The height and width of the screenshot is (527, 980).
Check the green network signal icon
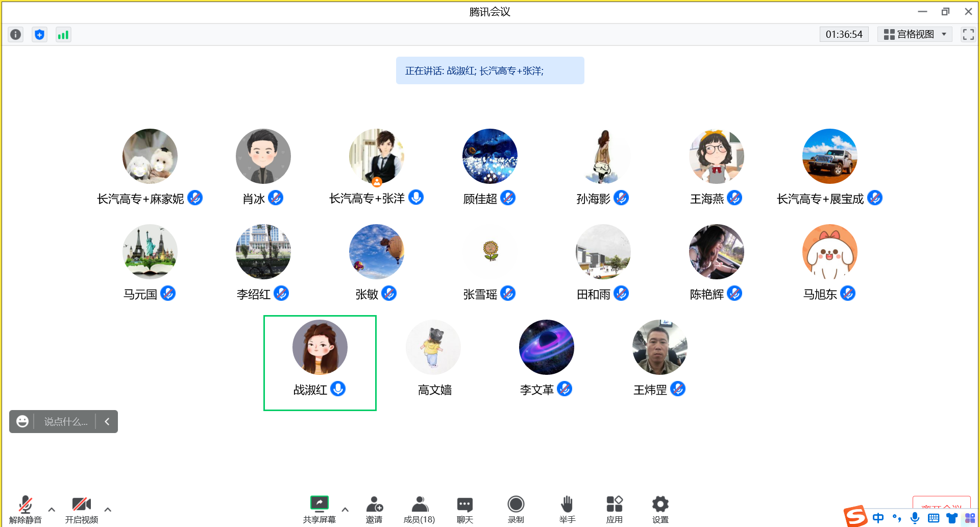tap(63, 34)
